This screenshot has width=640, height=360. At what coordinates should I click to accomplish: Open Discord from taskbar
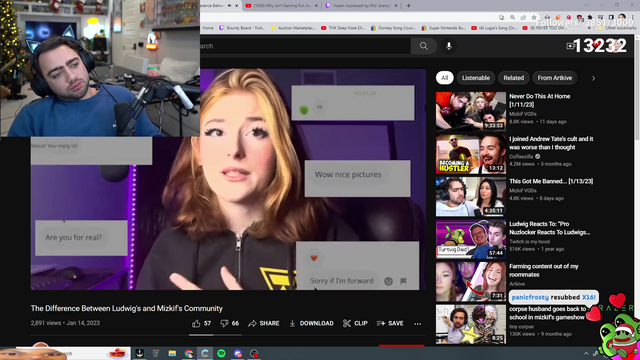pos(238,353)
